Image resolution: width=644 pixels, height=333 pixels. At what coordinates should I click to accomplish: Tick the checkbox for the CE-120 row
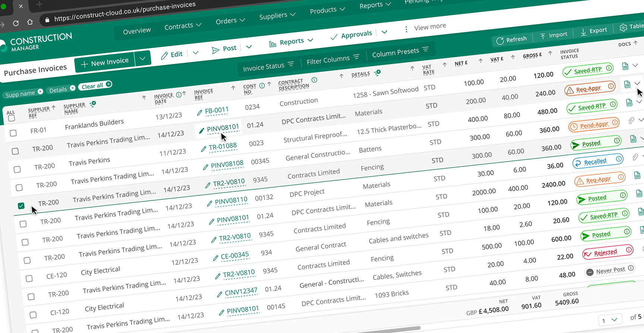tap(29, 278)
